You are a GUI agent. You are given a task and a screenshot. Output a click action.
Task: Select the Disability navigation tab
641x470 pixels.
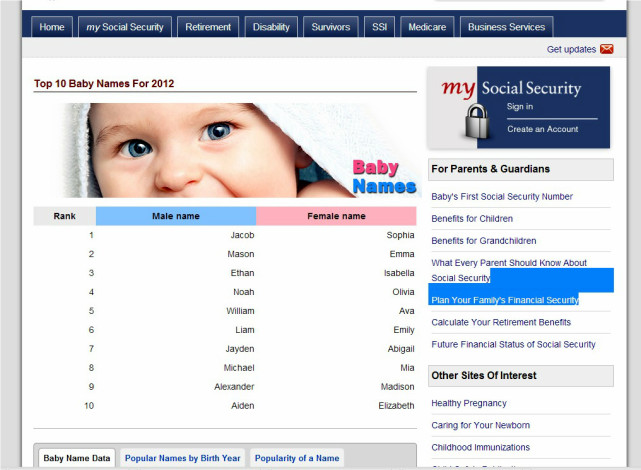[271, 27]
